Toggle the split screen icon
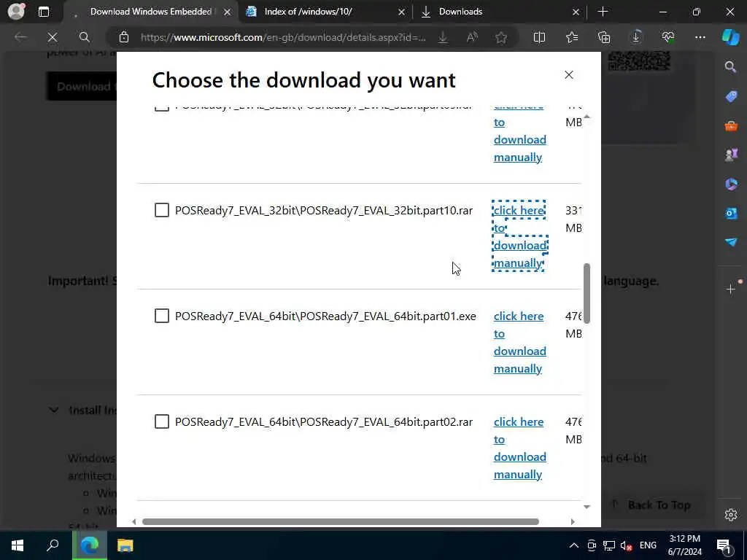Screen dimensions: 747x560 tap(539, 37)
